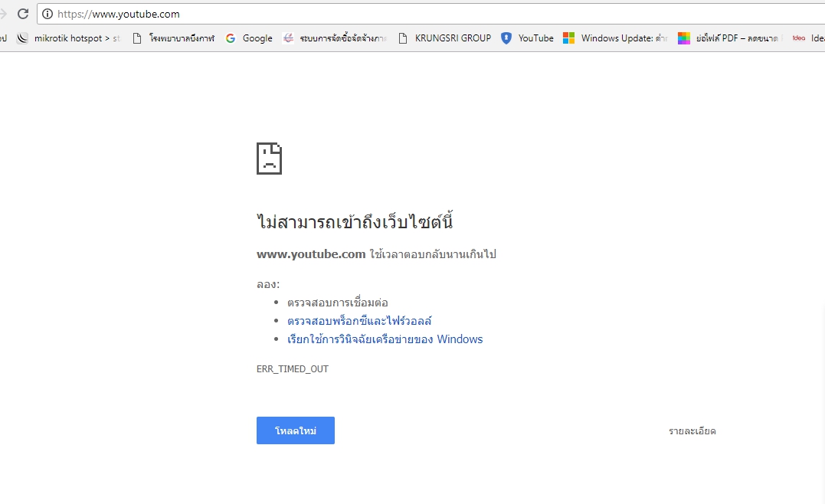
Task: Click the blue shield YouTube bookmark icon
Action: 506,38
